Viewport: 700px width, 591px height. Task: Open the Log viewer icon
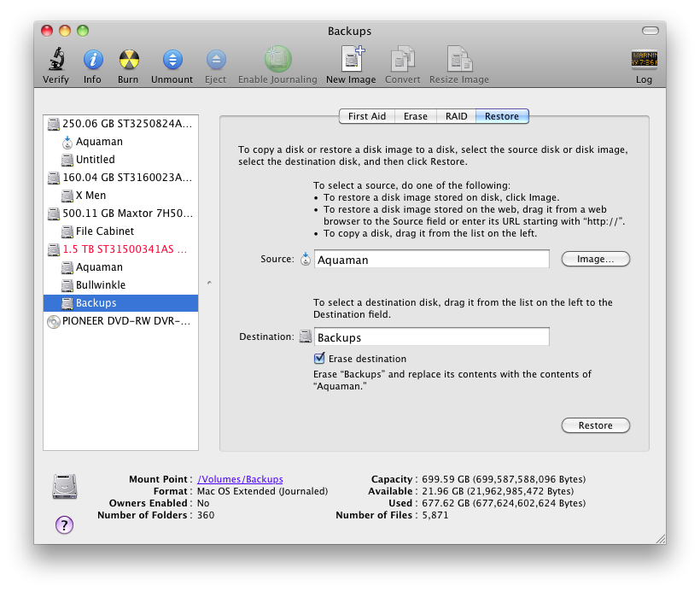tap(644, 59)
